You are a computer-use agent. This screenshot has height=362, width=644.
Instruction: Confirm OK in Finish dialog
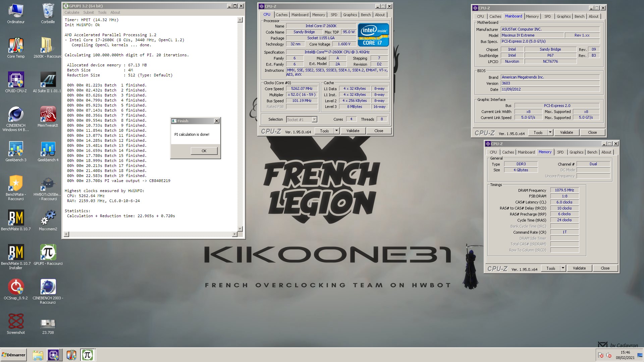[204, 151]
